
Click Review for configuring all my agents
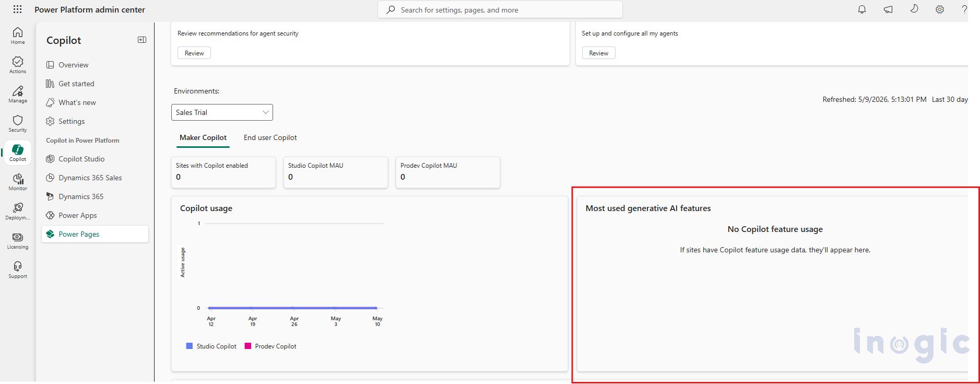598,53
